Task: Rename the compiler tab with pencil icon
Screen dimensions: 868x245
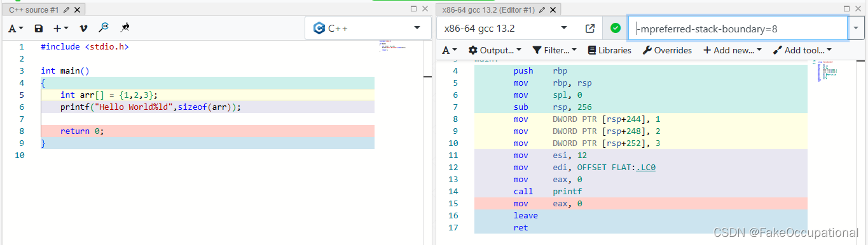Action: [x=542, y=10]
